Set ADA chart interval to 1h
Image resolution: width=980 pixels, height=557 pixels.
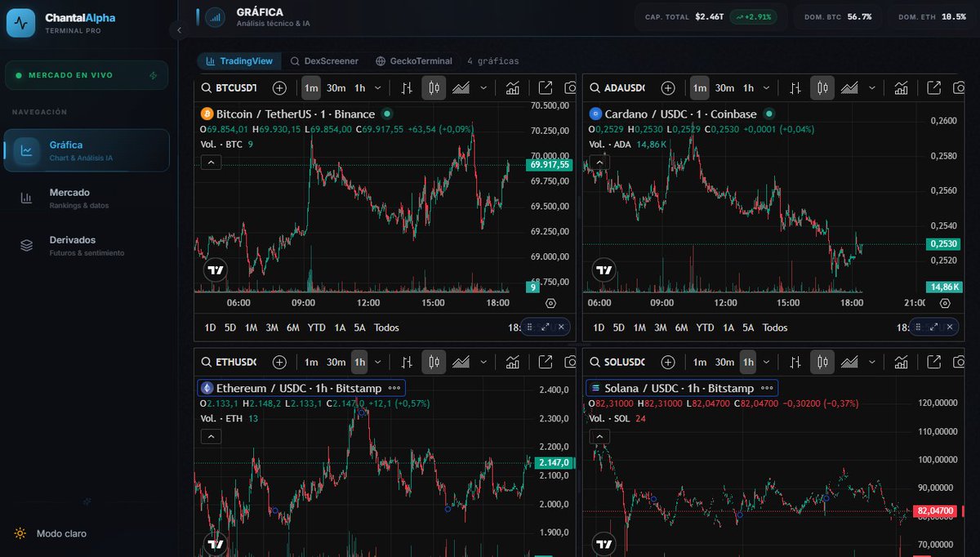[x=748, y=88]
